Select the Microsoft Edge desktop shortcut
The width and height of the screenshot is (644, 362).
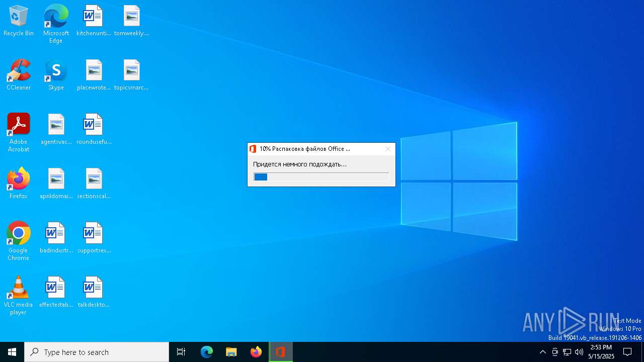click(x=56, y=24)
